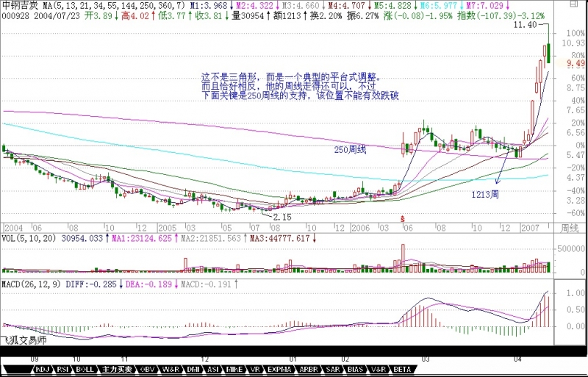Switch to the KDJ indicator tab
This screenshot has height=377, width=588.
pos(42,370)
